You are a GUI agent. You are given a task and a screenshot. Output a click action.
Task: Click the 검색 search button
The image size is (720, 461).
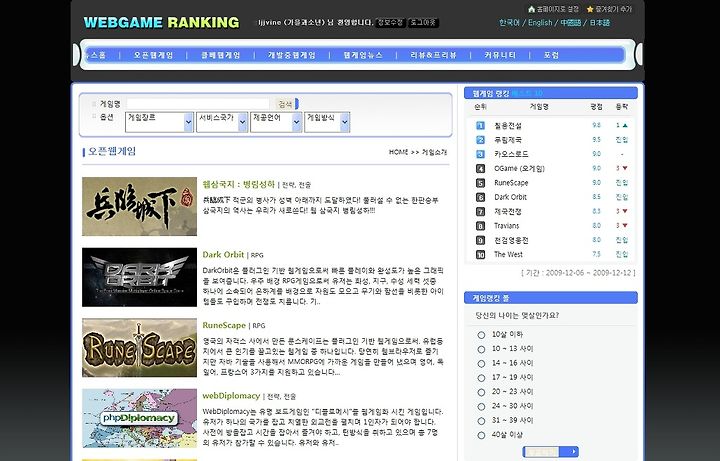point(286,104)
